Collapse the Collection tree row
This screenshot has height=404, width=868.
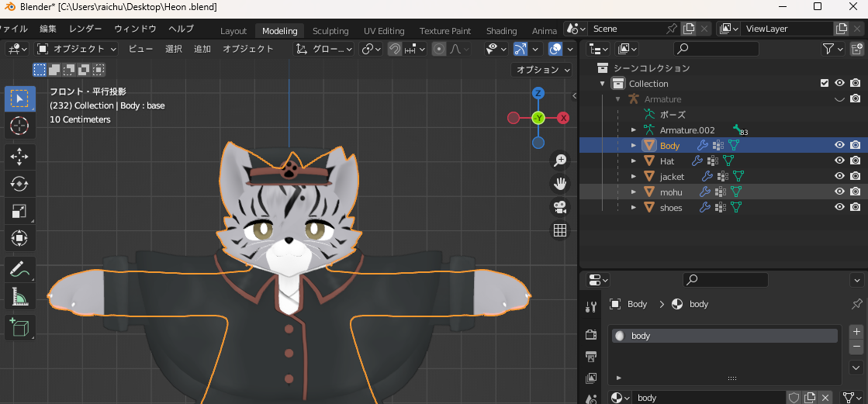(603, 84)
